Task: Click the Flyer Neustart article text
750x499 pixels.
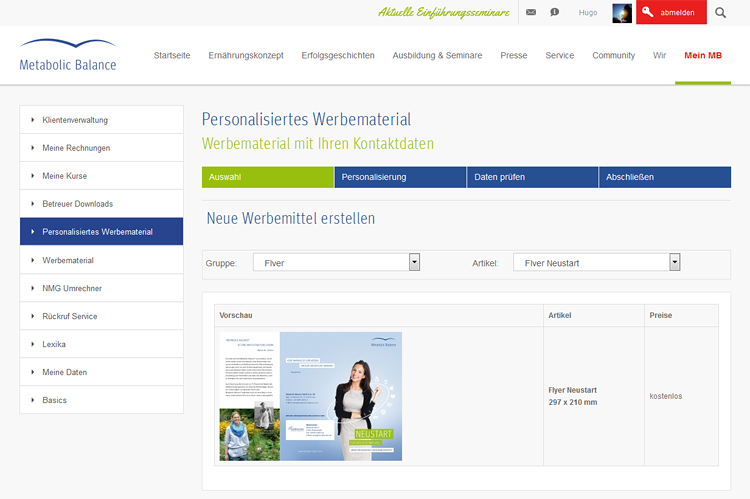Action: [x=573, y=396]
